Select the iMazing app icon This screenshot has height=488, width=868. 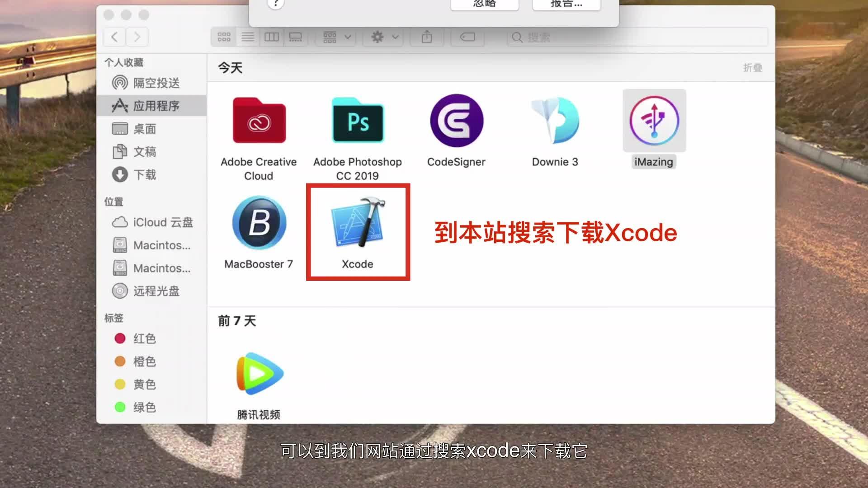point(654,121)
